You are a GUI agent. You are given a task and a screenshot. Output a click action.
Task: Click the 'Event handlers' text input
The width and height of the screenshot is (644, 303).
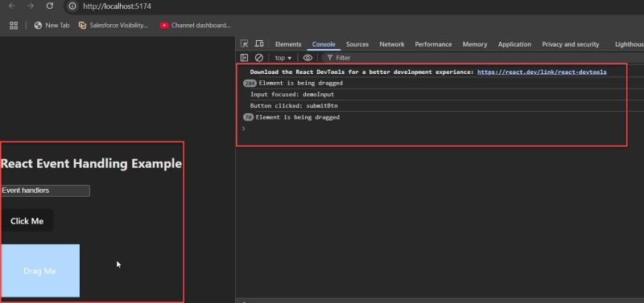pyautogui.click(x=45, y=190)
